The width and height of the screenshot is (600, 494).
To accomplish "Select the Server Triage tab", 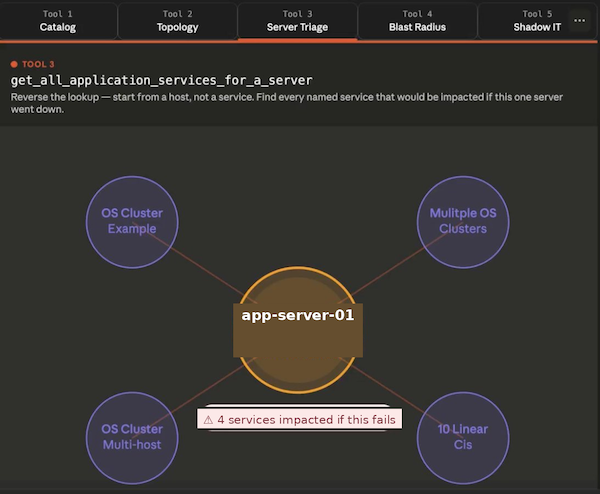I will (297, 21).
